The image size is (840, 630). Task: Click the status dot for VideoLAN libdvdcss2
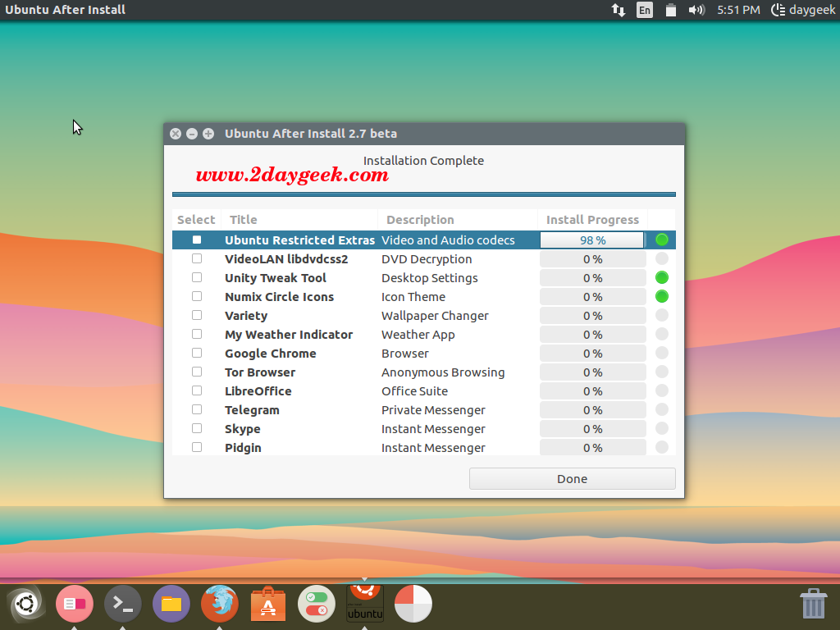click(x=662, y=258)
